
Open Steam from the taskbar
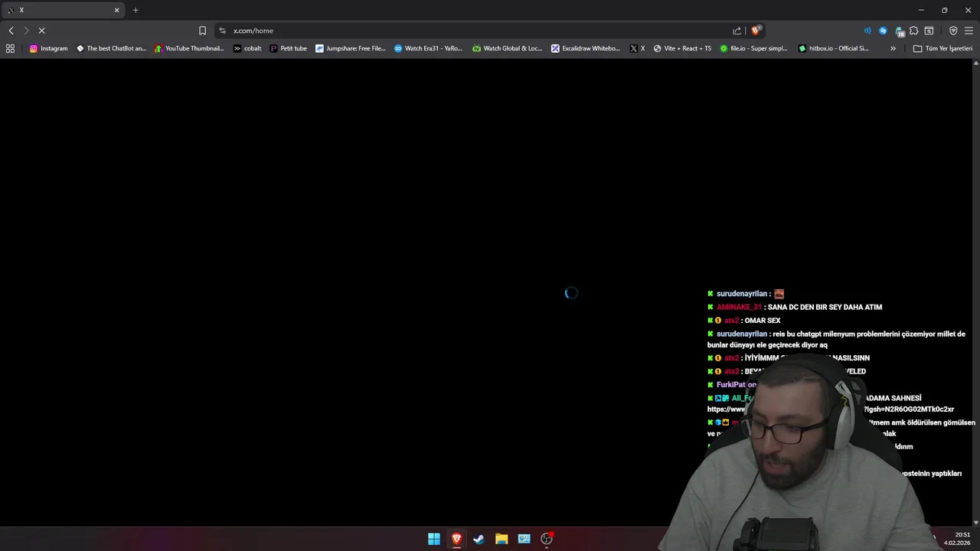pyautogui.click(x=479, y=539)
